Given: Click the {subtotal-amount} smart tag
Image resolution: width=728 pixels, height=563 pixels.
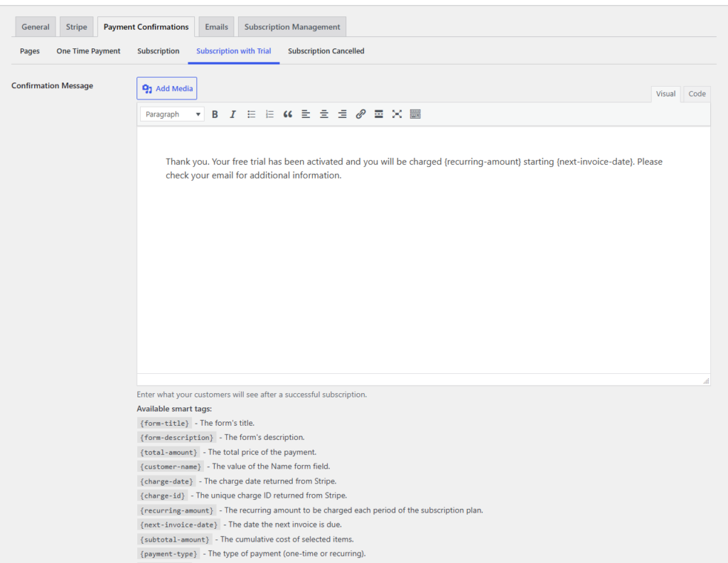Looking at the screenshot, I should click(x=175, y=540).
